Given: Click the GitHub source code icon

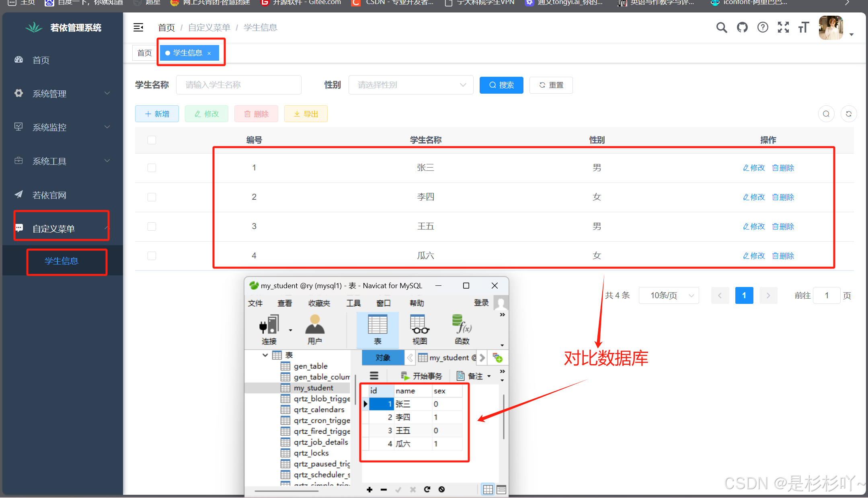Looking at the screenshot, I should tap(742, 27).
